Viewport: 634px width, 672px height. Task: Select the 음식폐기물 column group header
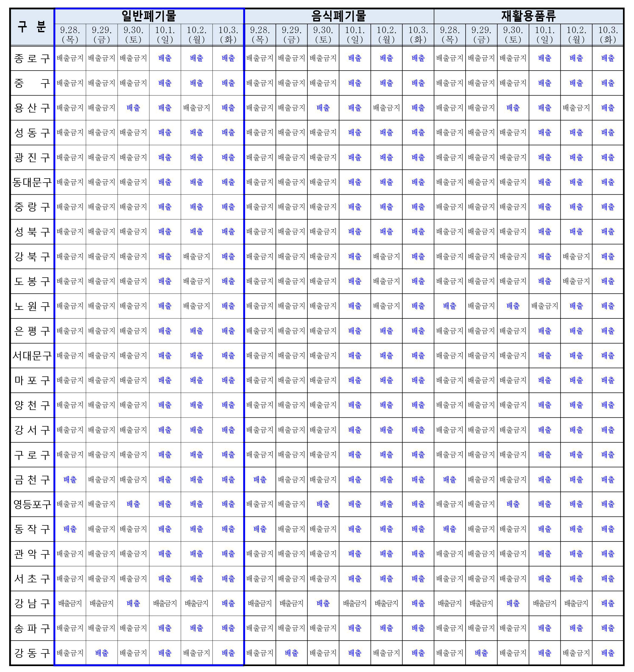[x=339, y=16]
